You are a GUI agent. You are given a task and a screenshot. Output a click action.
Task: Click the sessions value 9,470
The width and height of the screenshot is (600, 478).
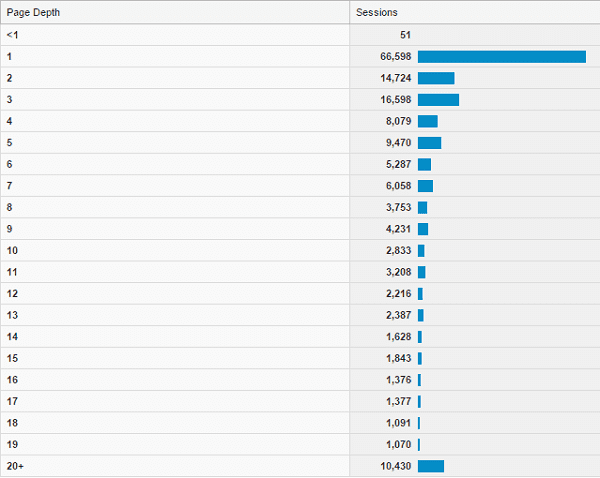(x=398, y=143)
